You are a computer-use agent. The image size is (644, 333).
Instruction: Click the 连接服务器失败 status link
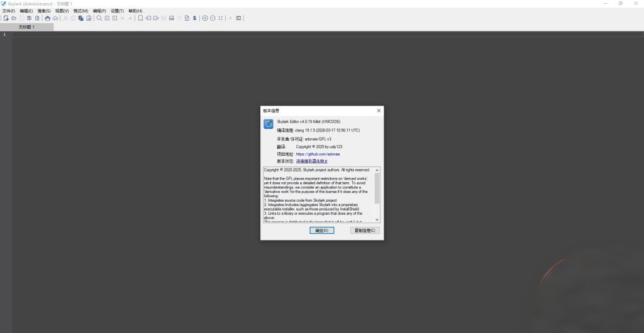tap(312, 161)
